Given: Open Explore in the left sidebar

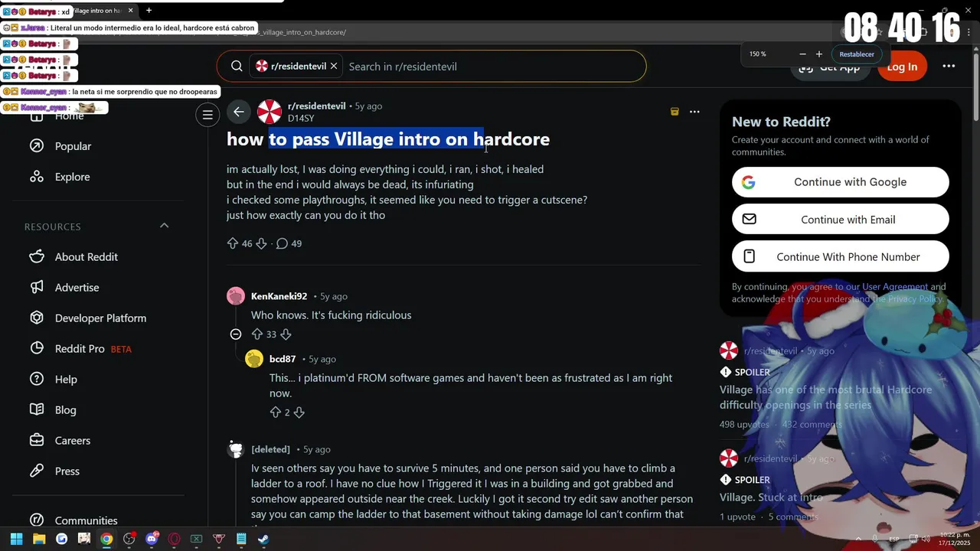Looking at the screenshot, I should 72,177.
